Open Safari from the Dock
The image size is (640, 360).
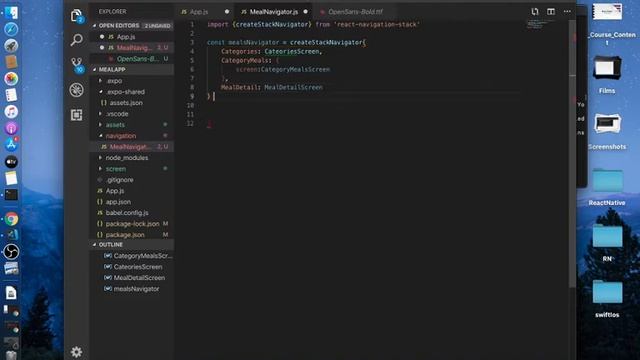tap(11, 29)
